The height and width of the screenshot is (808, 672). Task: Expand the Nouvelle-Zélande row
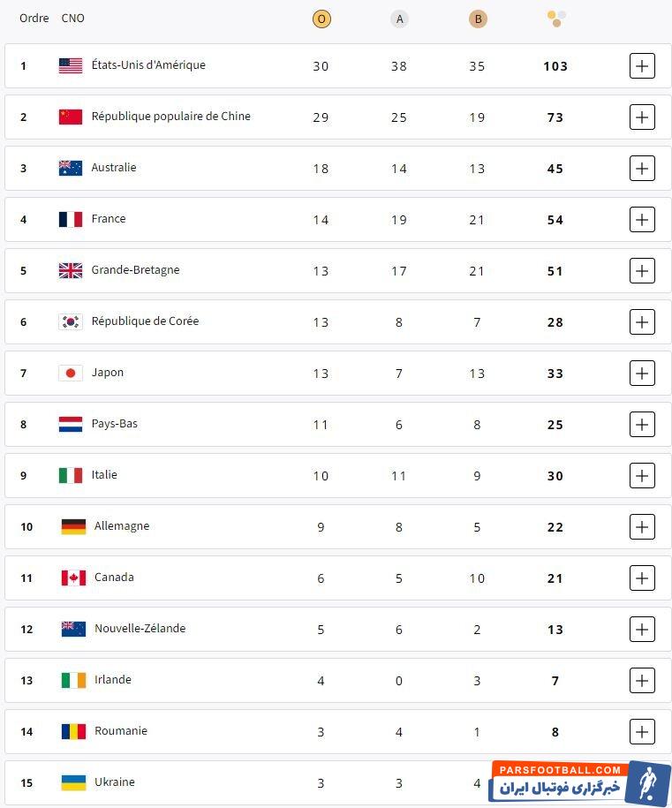(x=642, y=629)
